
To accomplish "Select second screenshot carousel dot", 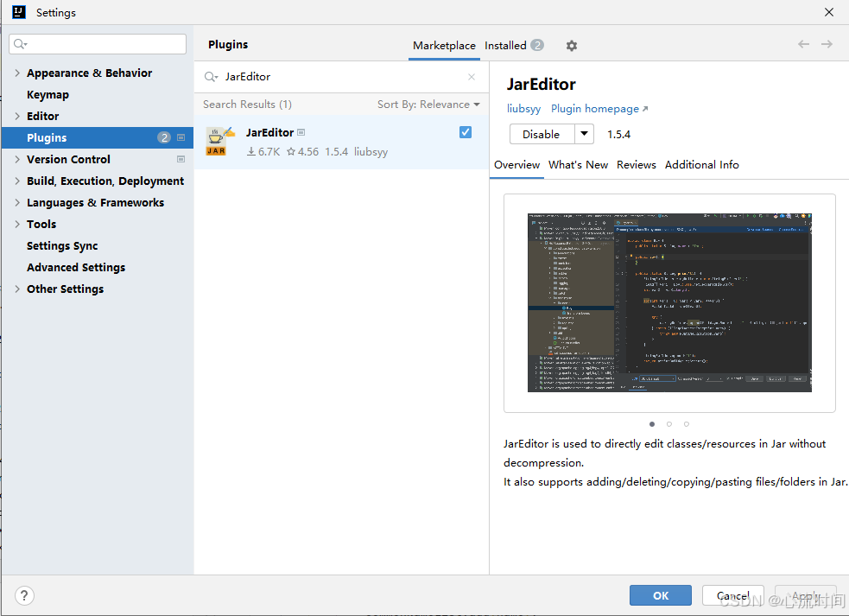I will 669,424.
